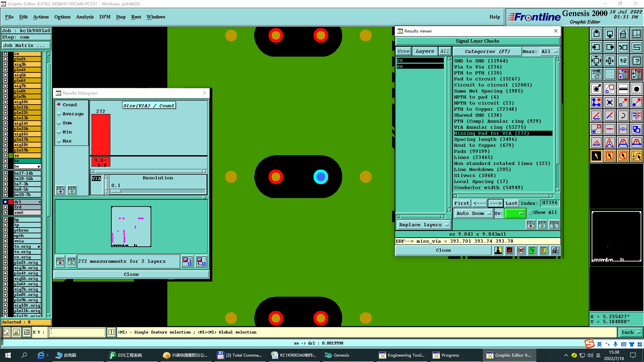The width and height of the screenshot is (644, 362).
Task: Click the Job Matrix button
Action: [25, 45]
